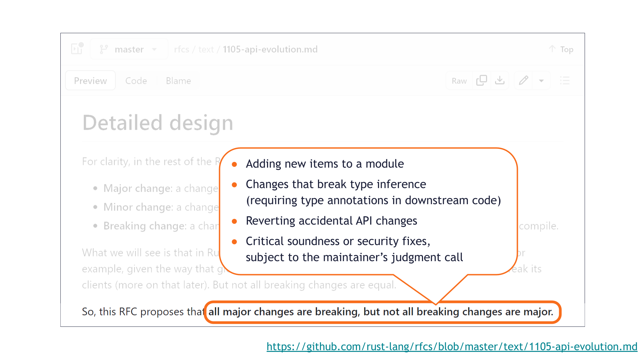Image resolution: width=644 pixels, height=362 pixels.
Task: Open the file tree side panel icon
Action: click(x=76, y=49)
